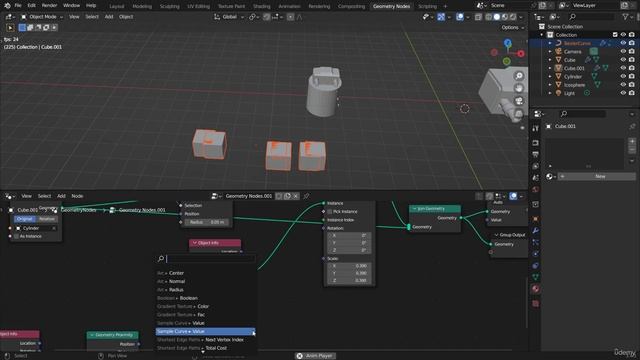The height and width of the screenshot is (360, 640).
Task: Collapse the Collection tree row
Action: click(542, 35)
